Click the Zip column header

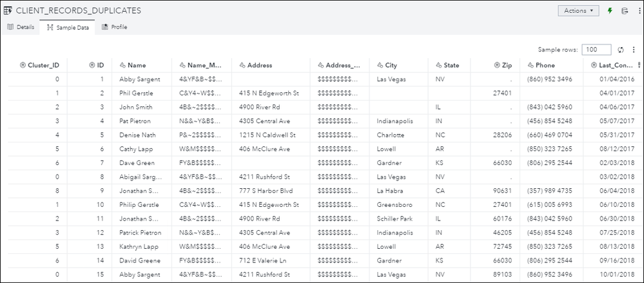tap(495, 65)
